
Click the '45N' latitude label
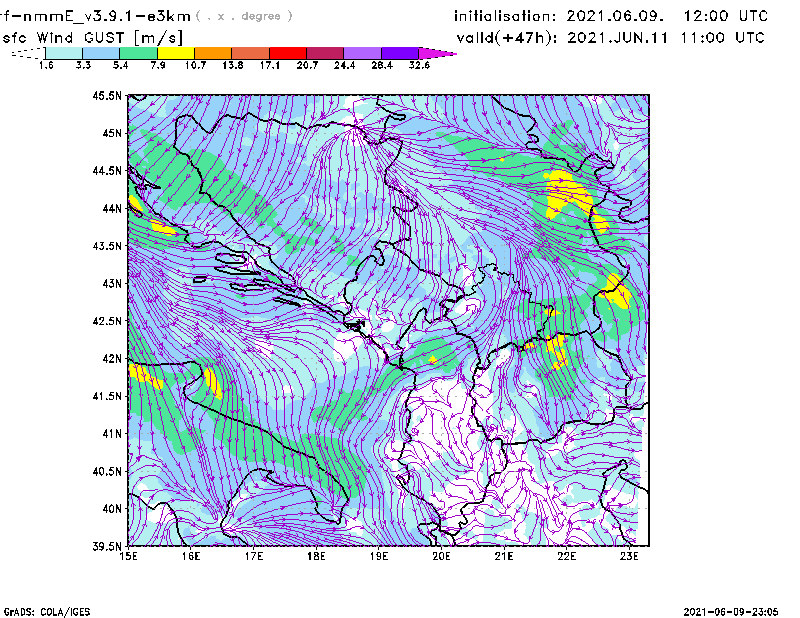pos(112,133)
